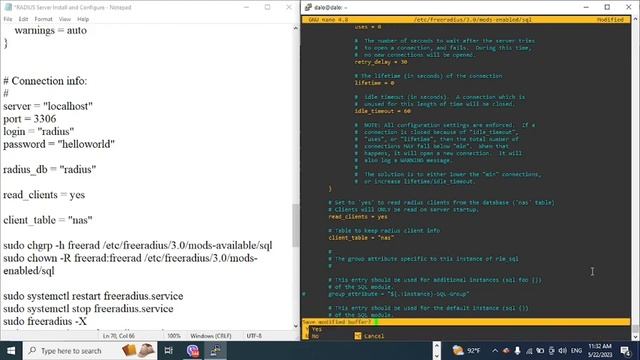This screenshot has height=360, width=640.
Task: Click the nano Cancel shortcut label
Action: pos(373,336)
